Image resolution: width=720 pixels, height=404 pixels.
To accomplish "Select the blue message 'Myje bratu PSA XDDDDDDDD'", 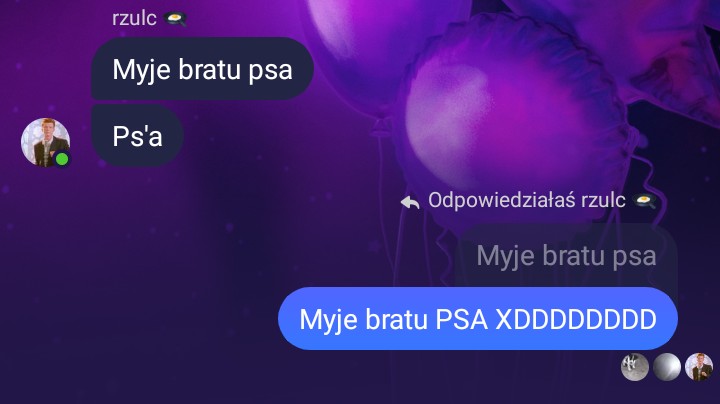I will click(478, 319).
